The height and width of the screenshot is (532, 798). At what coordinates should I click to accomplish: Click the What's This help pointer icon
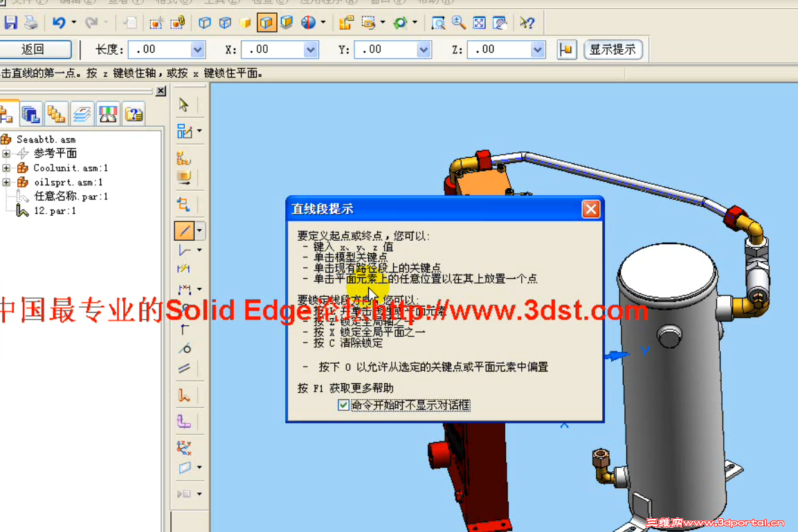click(x=527, y=22)
